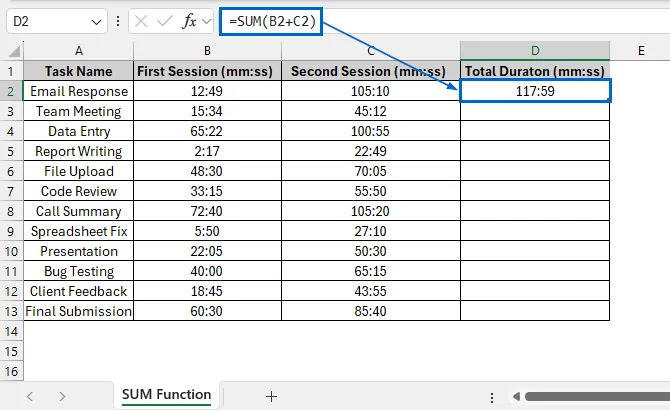Image resolution: width=670 pixels, height=410 pixels.
Task: Select cell with 70:05
Action: point(370,171)
